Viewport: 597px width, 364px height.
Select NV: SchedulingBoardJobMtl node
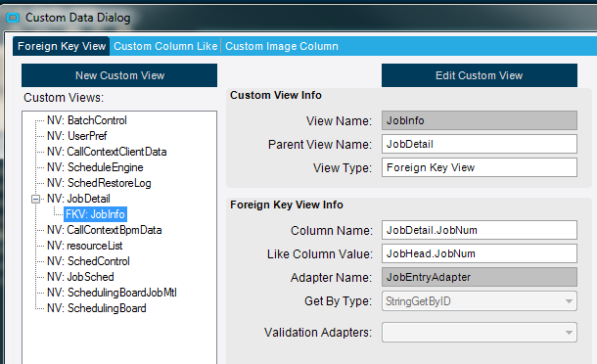pos(112,292)
